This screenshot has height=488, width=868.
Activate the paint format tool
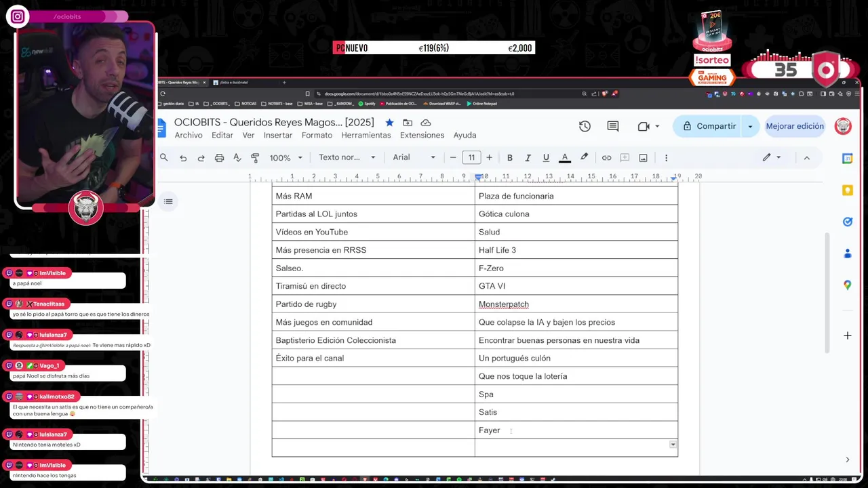(x=255, y=157)
